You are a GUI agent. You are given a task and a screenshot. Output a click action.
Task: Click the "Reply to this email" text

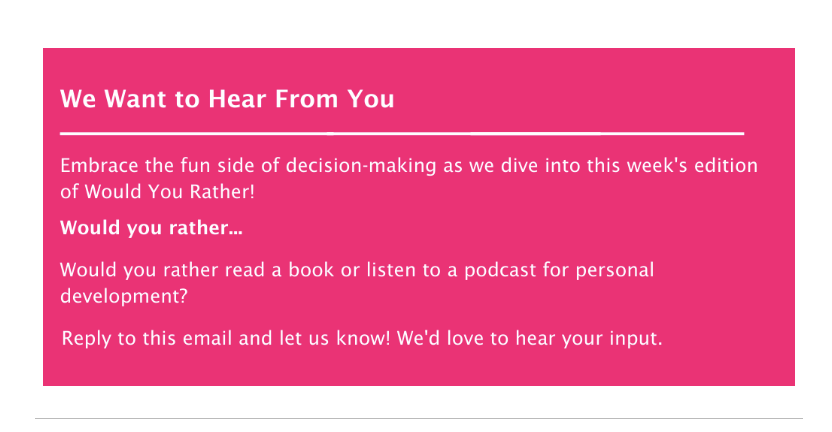pos(148,339)
